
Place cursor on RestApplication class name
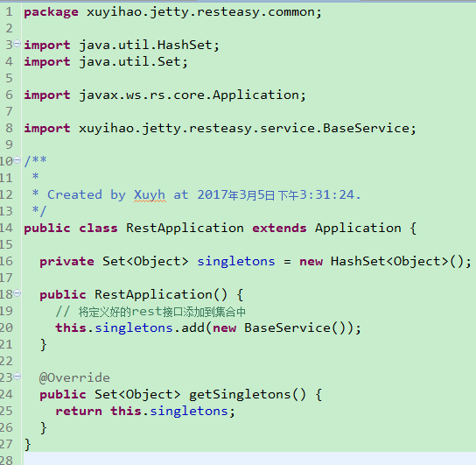tap(185, 228)
